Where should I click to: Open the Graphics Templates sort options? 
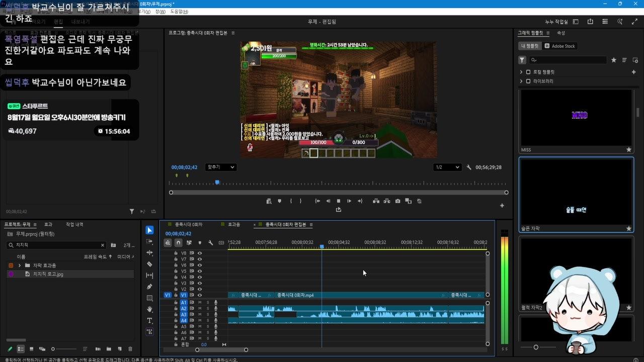tap(624, 60)
